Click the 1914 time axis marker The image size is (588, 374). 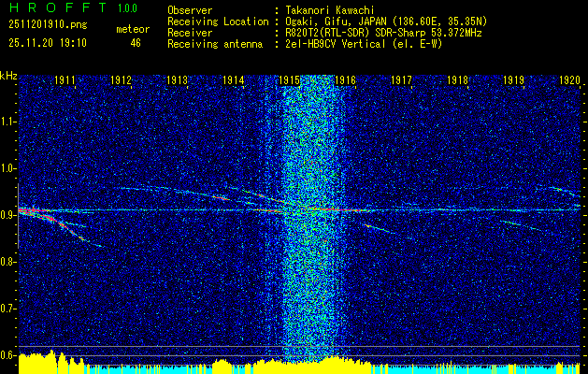(234, 79)
